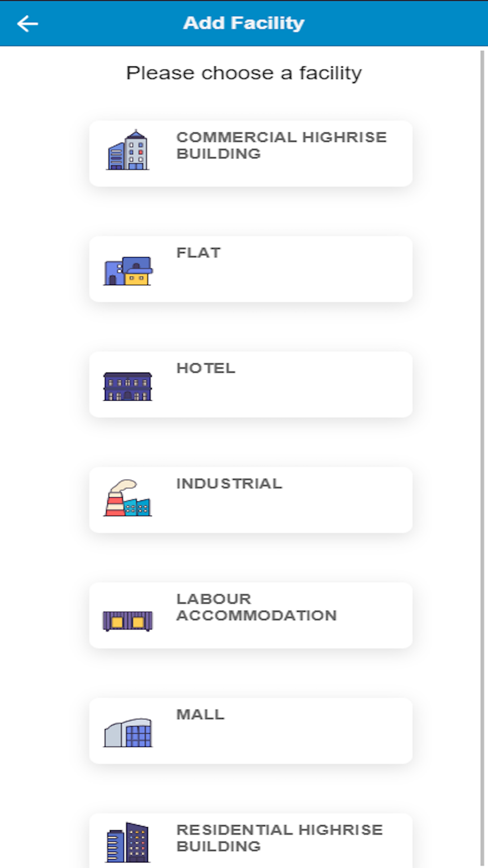Click the dark blue hotel building icon
Image resolution: width=488 pixels, height=868 pixels.
tap(128, 386)
